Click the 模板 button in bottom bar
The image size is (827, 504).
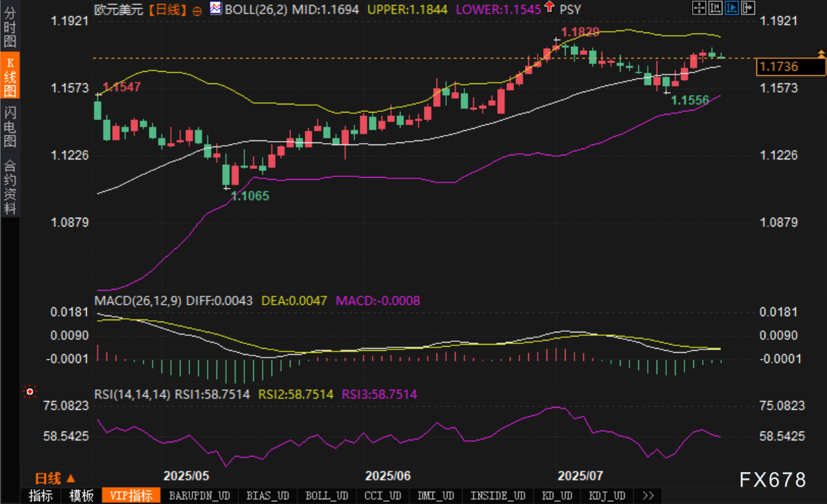point(81,496)
